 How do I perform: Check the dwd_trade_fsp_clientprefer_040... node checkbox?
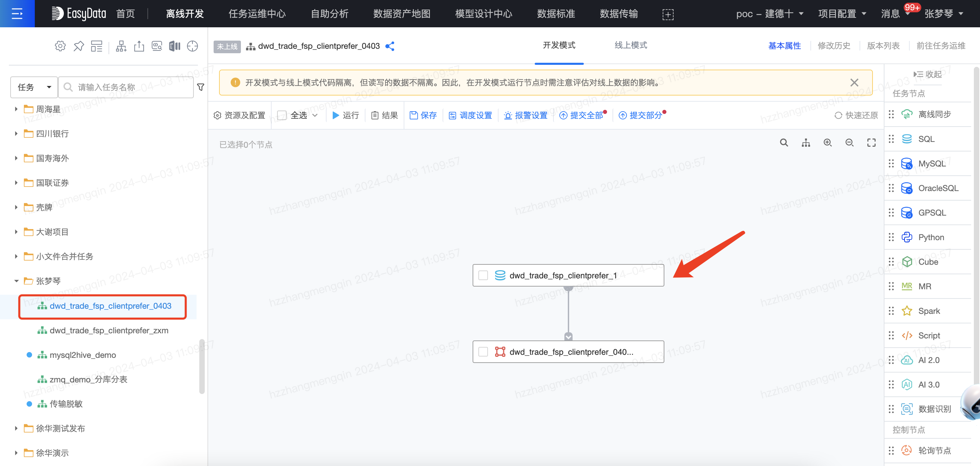[483, 352]
